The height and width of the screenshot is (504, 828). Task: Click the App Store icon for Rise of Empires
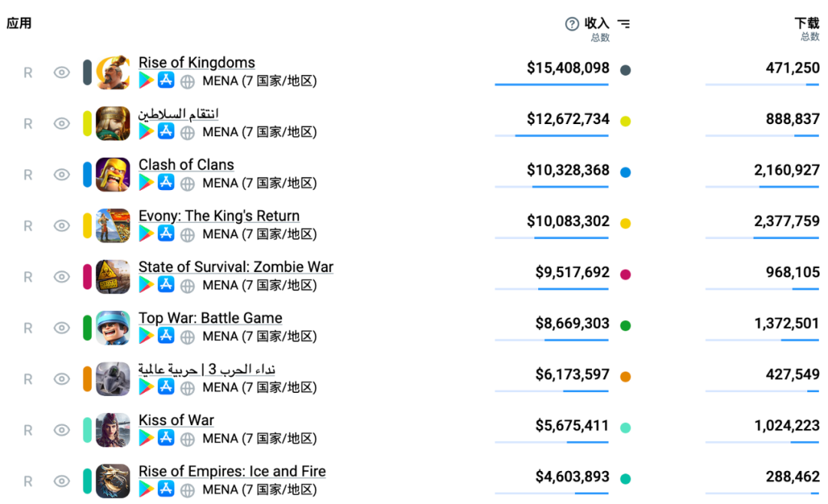pos(166,489)
